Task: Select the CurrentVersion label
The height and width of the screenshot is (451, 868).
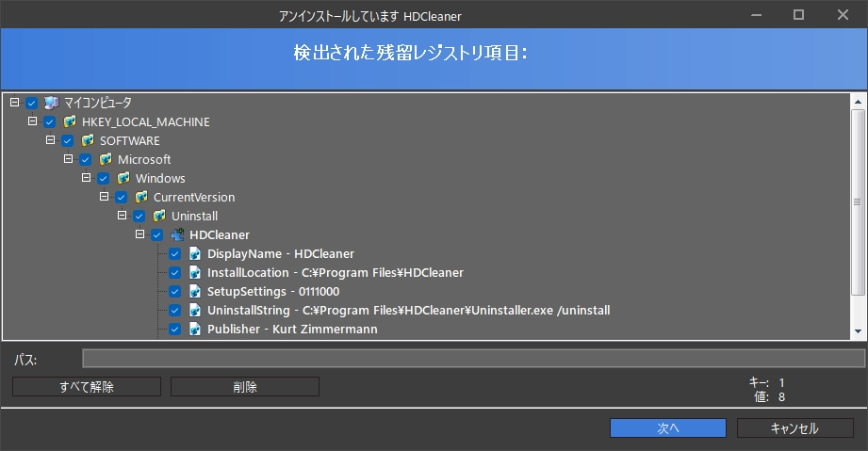Action: [194, 197]
